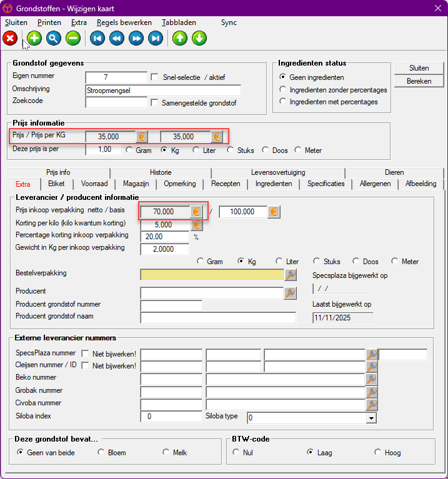Click Gewicht in Kg field 2,0000

[165, 249]
